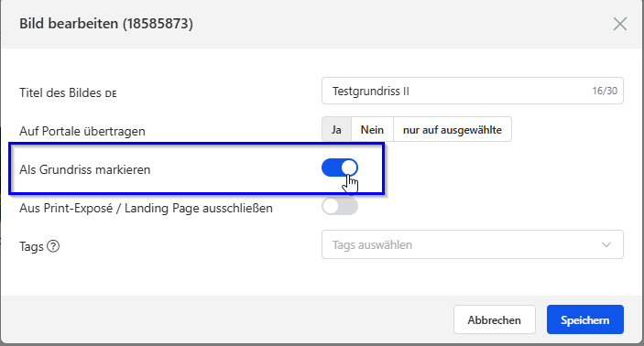Image resolution: width=644 pixels, height=346 pixels.
Task: Click the Bild bearbeiten dialog title
Action: pos(106,24)
